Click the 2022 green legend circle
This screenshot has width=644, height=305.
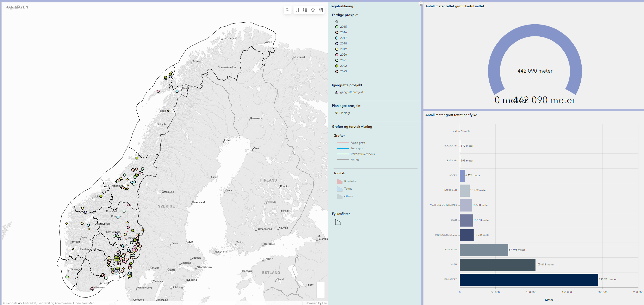[x=337, y=66]
